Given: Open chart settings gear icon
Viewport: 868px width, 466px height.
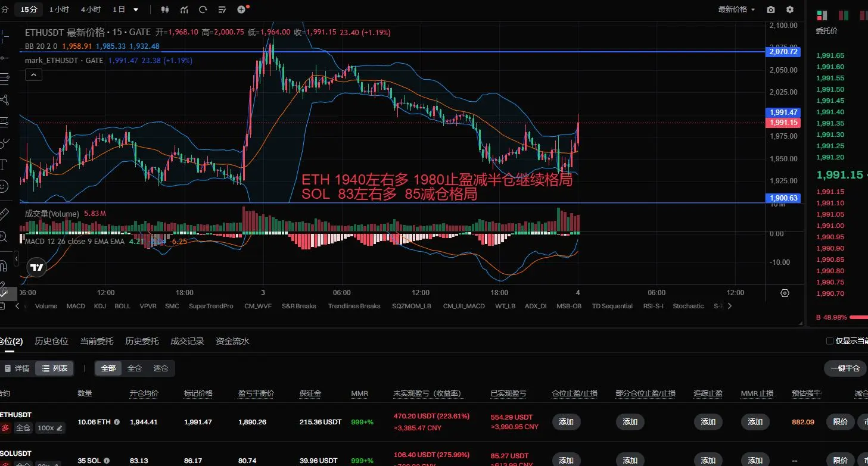Looking at the screenshot, I should (x=790, y=10).
